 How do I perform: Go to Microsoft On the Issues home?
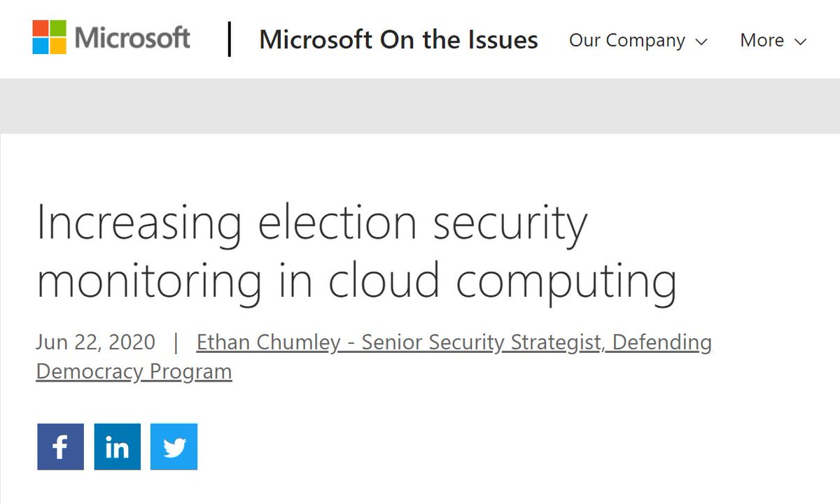[398, 40]
